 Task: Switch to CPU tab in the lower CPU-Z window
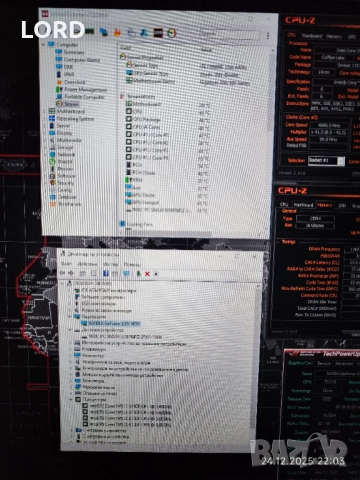tap(284, 205)
